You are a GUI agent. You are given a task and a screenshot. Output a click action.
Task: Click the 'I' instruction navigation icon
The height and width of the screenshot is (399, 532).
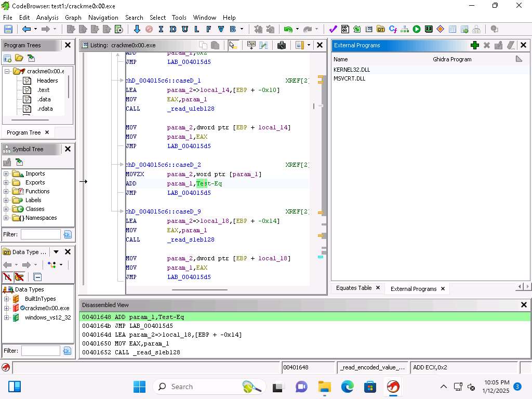tap(161, 30)
